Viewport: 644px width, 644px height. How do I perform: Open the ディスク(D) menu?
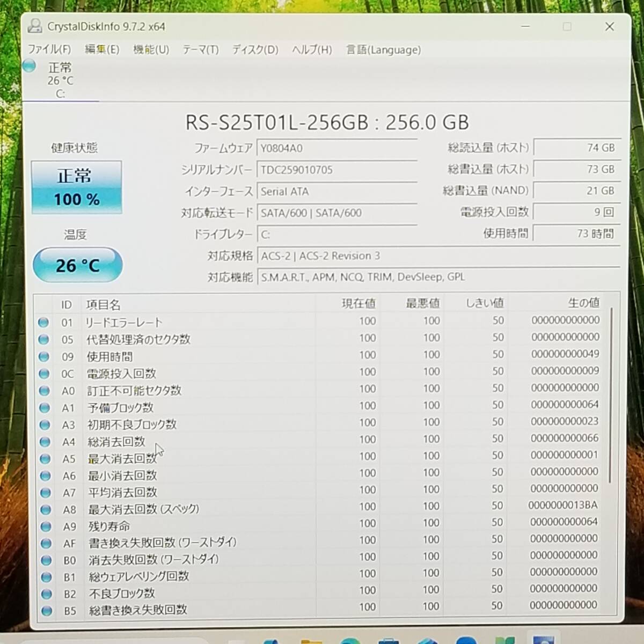pos(255,50)
